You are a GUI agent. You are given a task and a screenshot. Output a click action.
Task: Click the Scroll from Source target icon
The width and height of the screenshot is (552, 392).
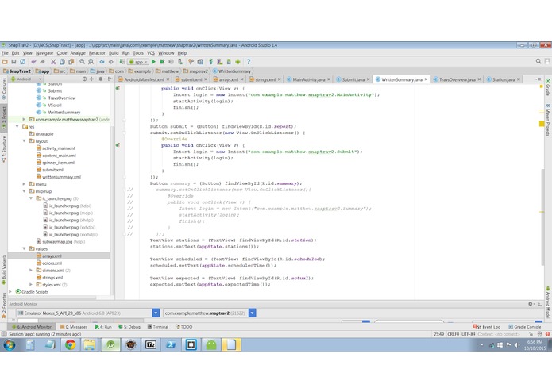(x=84, y=79)
